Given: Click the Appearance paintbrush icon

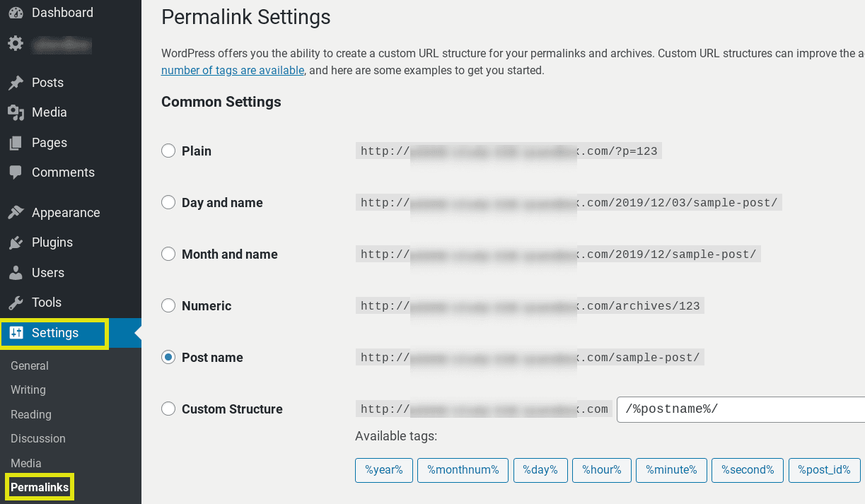Looking at the screenshot, I should [x=16, y=213].
